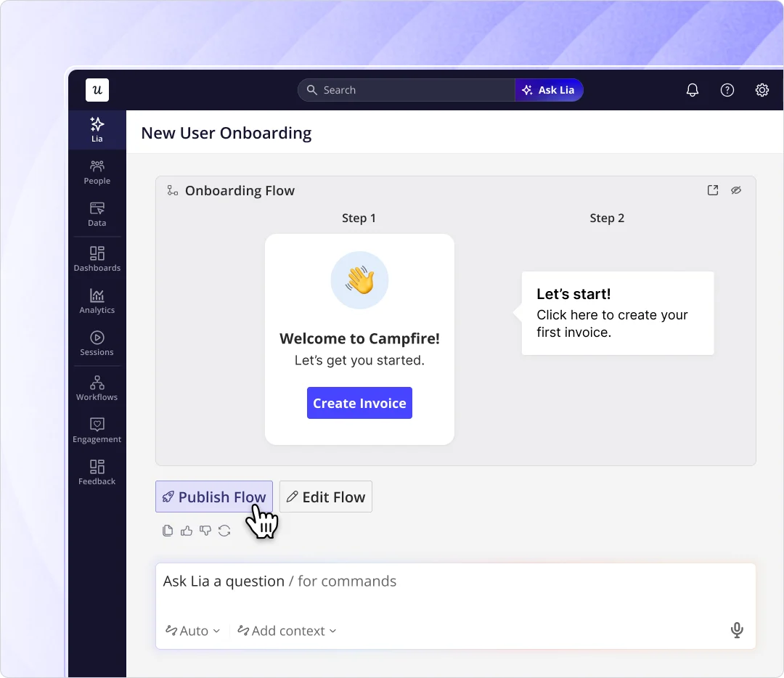Image resolution: width=784 pixels, height=678 pixels.
Task: Give a thumbs down to the response
Action: tap(205, 531)
